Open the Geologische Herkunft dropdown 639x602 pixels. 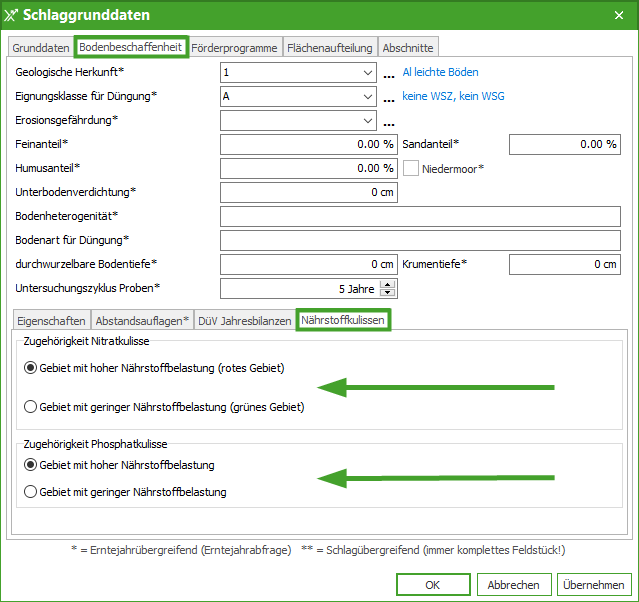tap(368, 73)
